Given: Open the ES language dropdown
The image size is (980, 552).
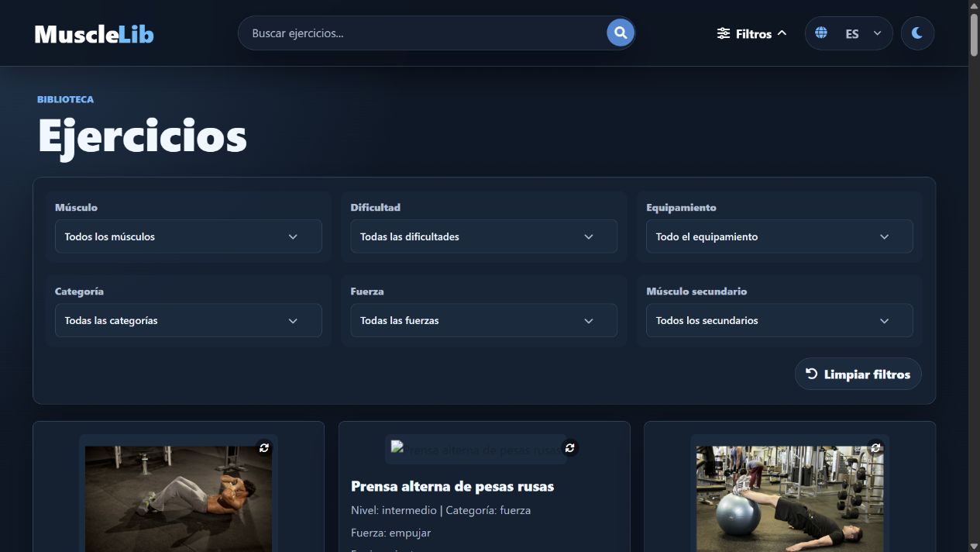Looking at the screenshot, I should point(848,33).
